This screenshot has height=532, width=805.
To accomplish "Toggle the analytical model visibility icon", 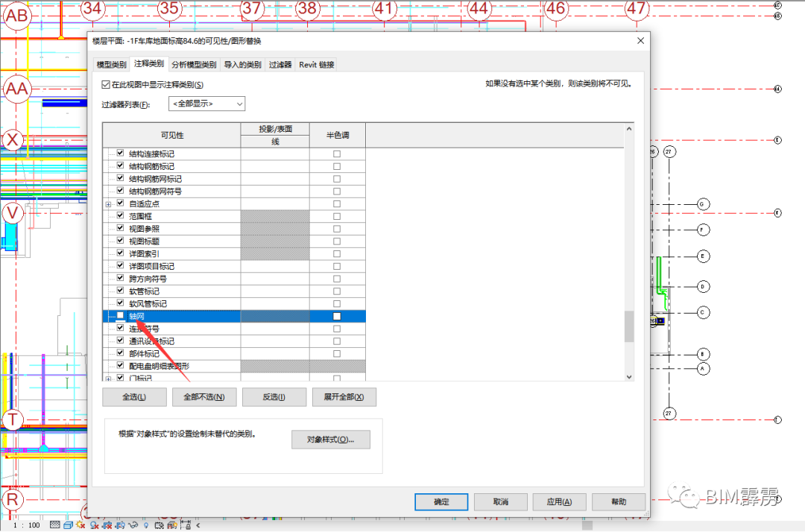I will 172,525.
